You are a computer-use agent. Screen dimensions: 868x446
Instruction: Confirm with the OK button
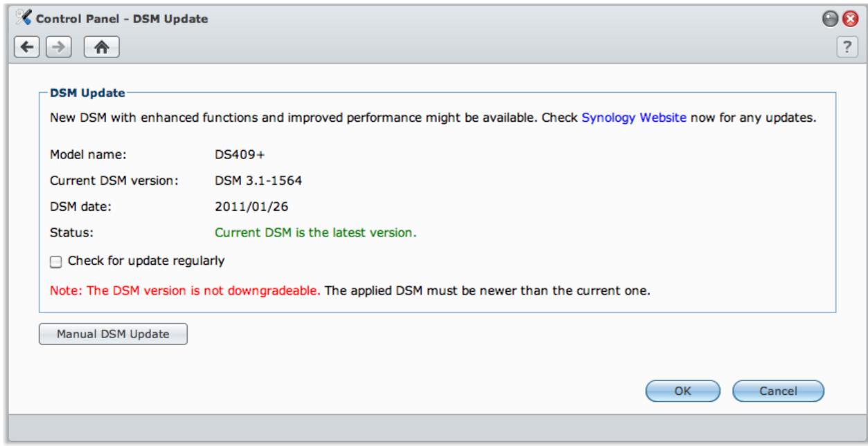pyautogui.click(x=682, y=391)
